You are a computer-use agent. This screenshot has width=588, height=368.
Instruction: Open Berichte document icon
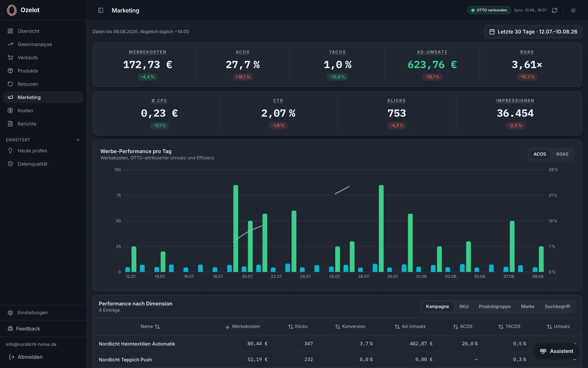point(10,124)
